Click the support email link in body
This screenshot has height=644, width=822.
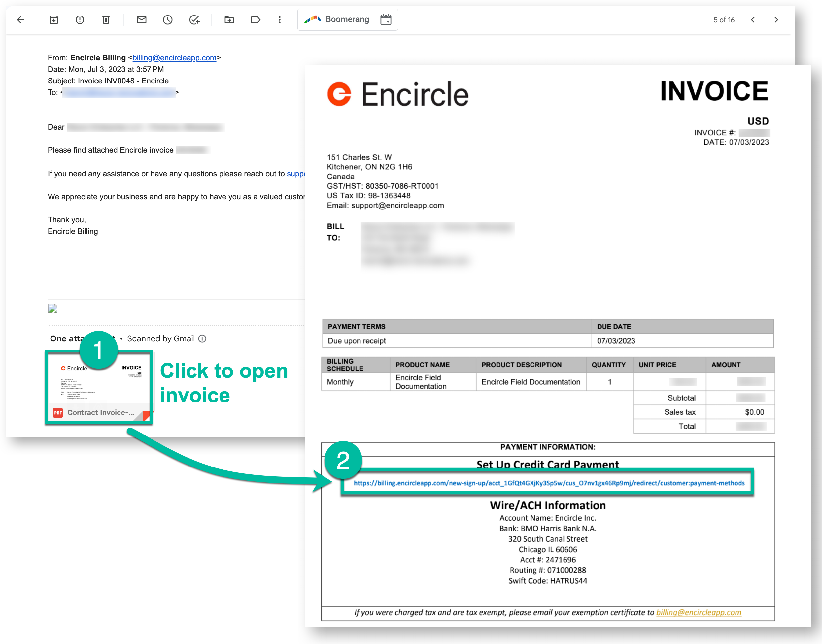coord(295,174)
